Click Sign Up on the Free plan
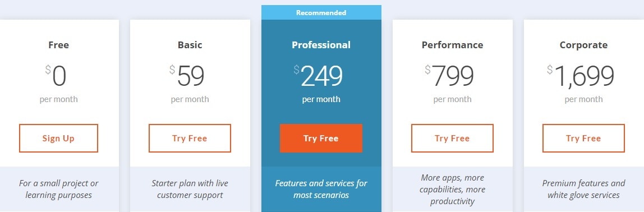This screenshot has width=644, height=212. click(x=58, y=139)
